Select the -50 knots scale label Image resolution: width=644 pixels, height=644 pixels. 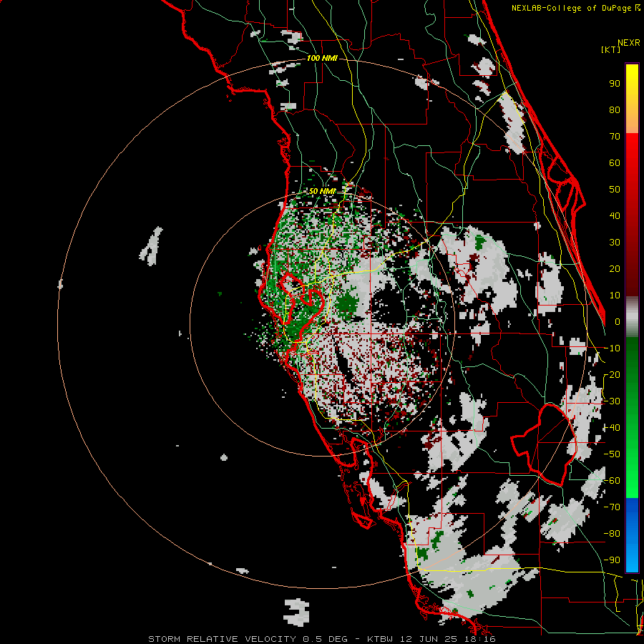click(612, 454)
